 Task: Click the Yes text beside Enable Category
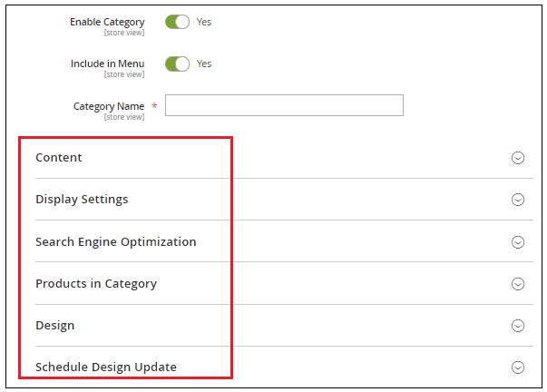(x=204, y=22)
